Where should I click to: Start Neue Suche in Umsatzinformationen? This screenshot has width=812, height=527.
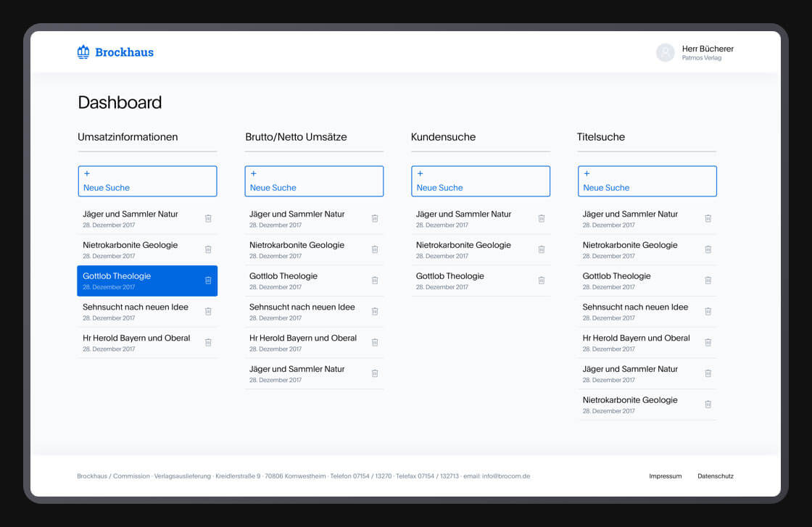click(147, 181)
